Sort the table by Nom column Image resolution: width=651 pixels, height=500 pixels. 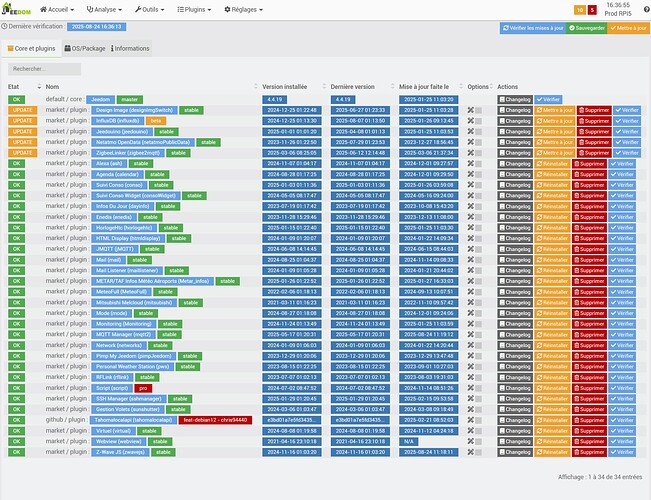pyautogui.click(x=152, y=86)
